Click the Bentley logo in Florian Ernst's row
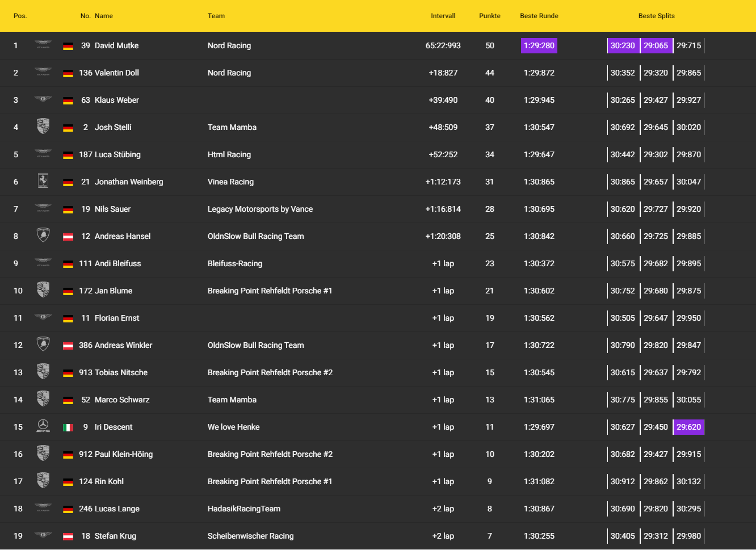Image resolution: width=756 pixels, height=550 pixels. [x=43, y=317]
